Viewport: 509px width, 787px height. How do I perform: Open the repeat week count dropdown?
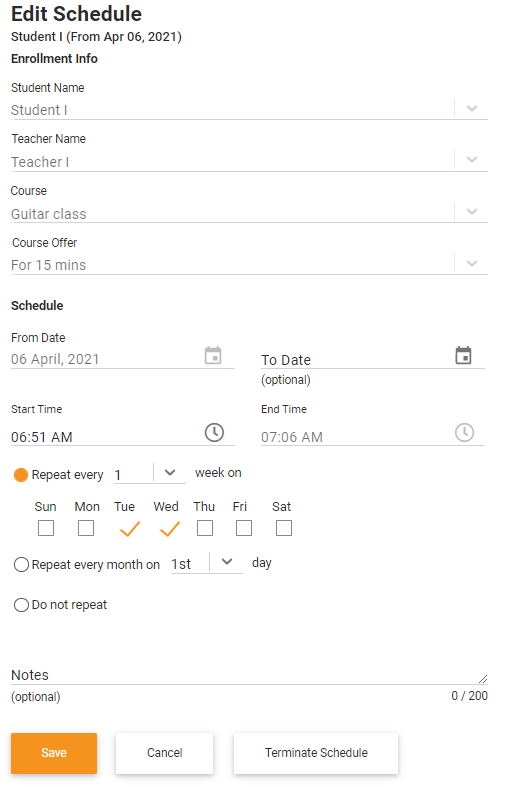pyautogui.click(x=170, y=473)
